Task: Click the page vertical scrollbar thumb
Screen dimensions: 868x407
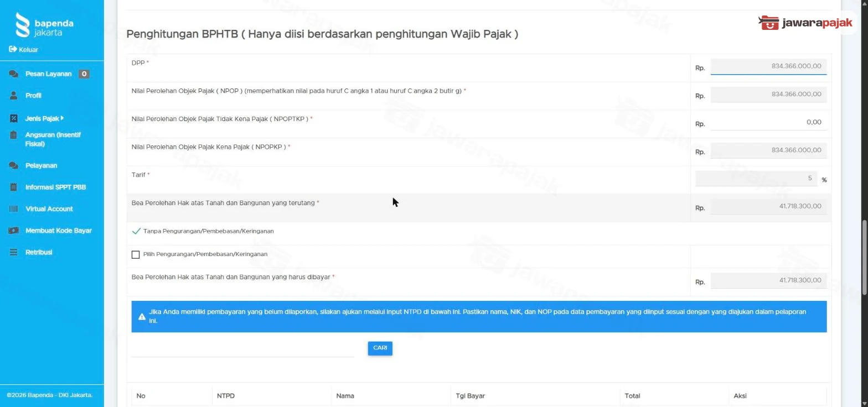Action: pyautogui.click(x=864, y=258)
